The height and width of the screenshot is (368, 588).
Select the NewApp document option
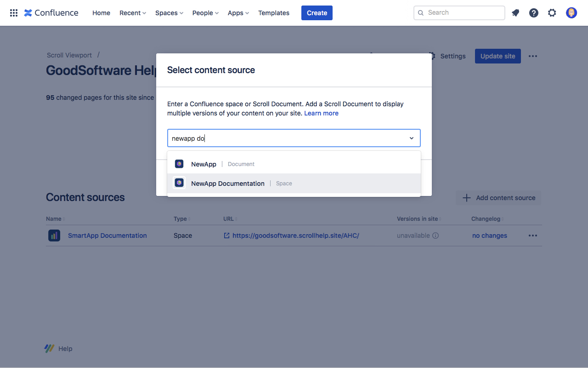click(x=204, y=164)
